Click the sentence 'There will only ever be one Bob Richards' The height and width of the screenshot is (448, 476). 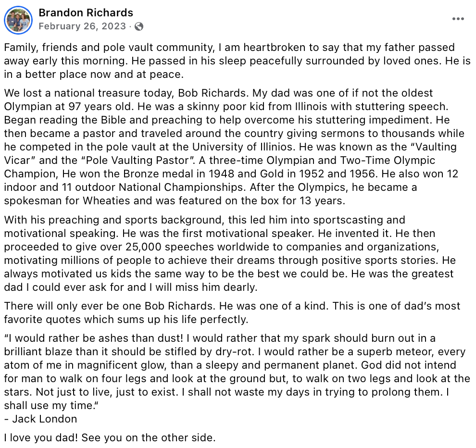109,306
